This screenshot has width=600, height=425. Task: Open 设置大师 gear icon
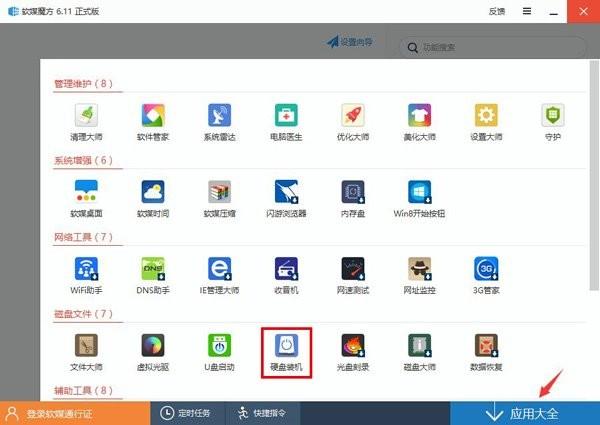[486, 115]
